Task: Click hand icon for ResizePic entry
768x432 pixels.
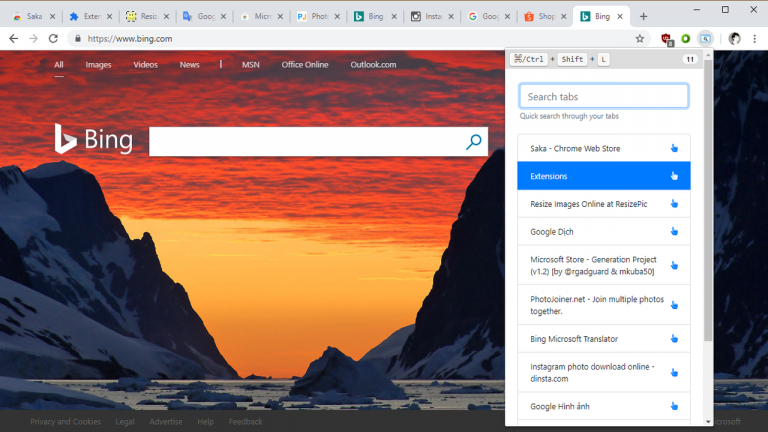Action: point(674,204)
